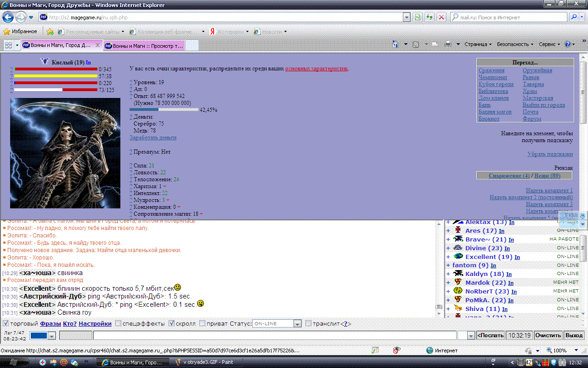Screen dimensions: 588x368
Task: Click the RSS feeds icon
Action: [x=416, y=44]
